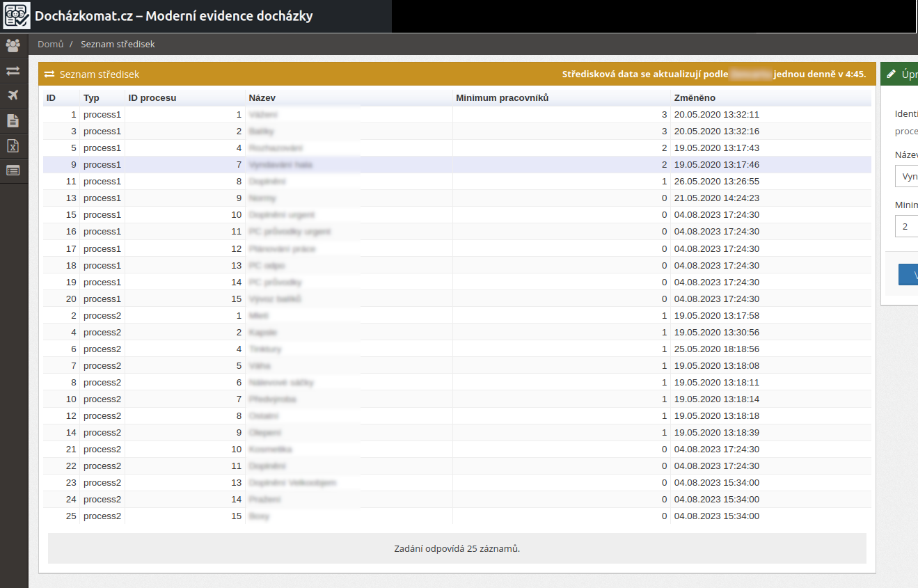Click ID cell 23 of process2 row
Viewport: 918px width, 588px height.
[x=61, y=482]
